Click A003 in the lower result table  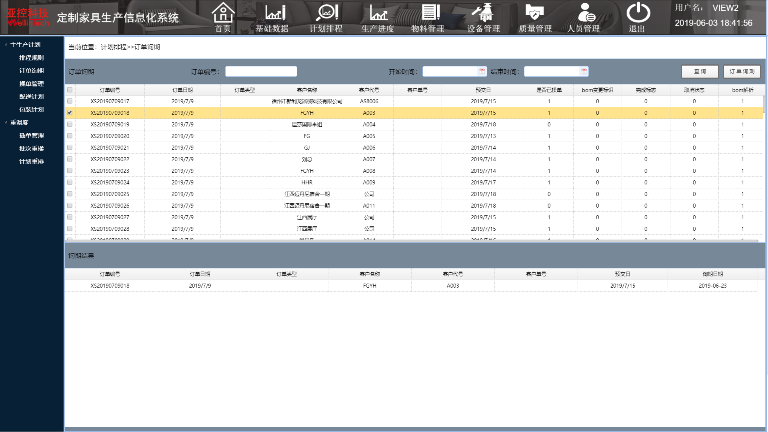(x=453, y=286)
